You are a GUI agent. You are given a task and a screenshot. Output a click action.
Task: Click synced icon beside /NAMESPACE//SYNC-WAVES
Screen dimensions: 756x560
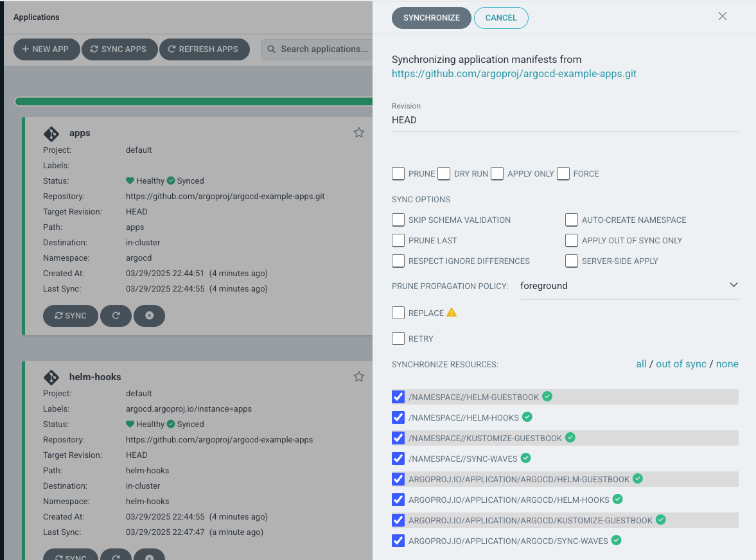tap(526, 458)
